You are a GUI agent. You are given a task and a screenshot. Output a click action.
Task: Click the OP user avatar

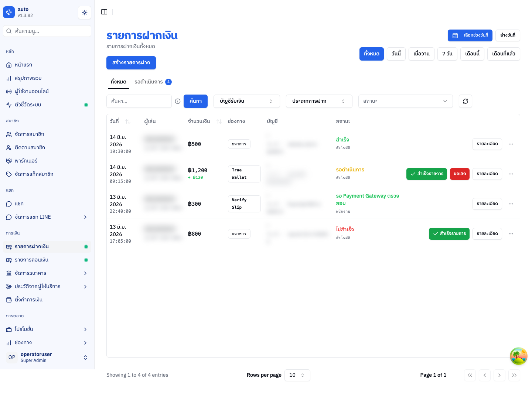coord(12,357)
